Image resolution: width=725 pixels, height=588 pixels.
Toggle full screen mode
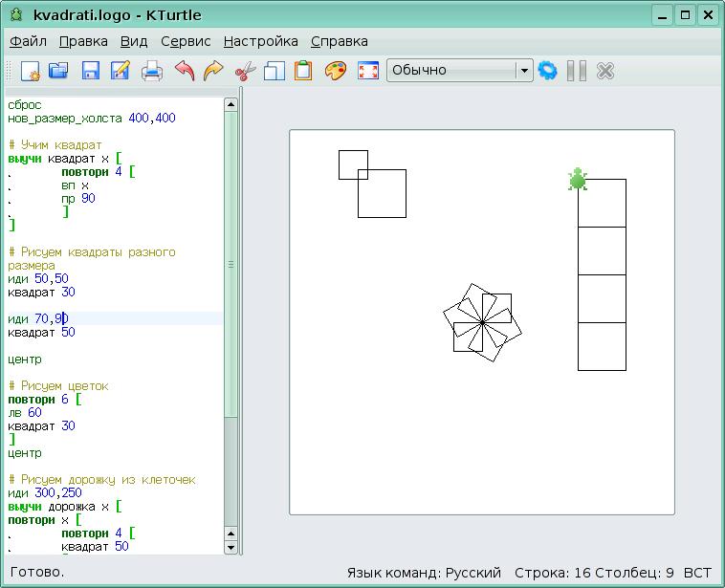click(x=368, y=71)
